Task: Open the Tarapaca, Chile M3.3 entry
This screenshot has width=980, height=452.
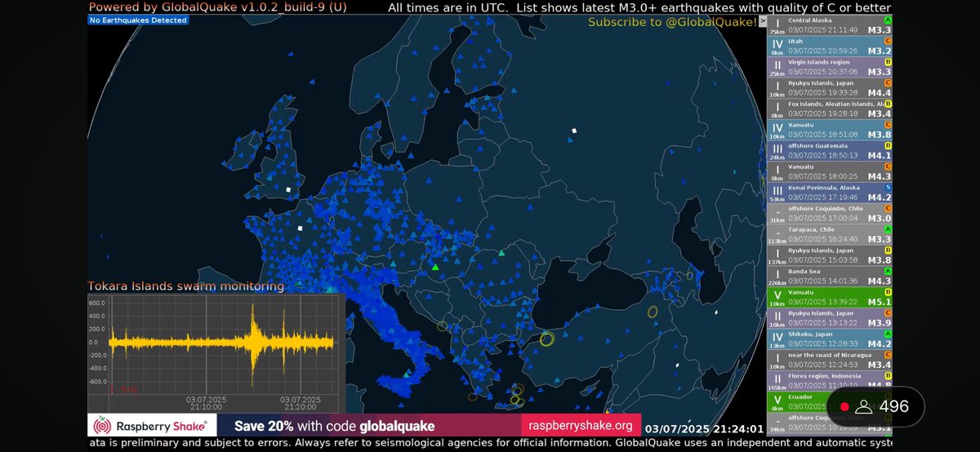Action: click(x=830, y=235)
